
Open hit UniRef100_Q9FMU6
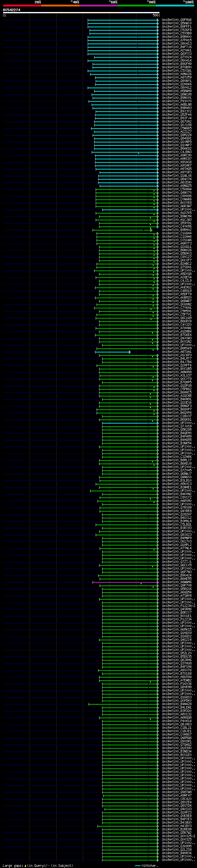click(177, 20)
